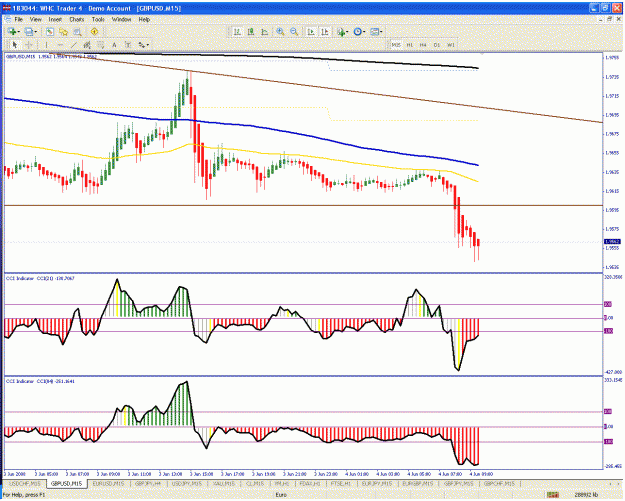Switch to the EURGBP,M15 chart tab
The image size is (625, 501).
(417, 483)
